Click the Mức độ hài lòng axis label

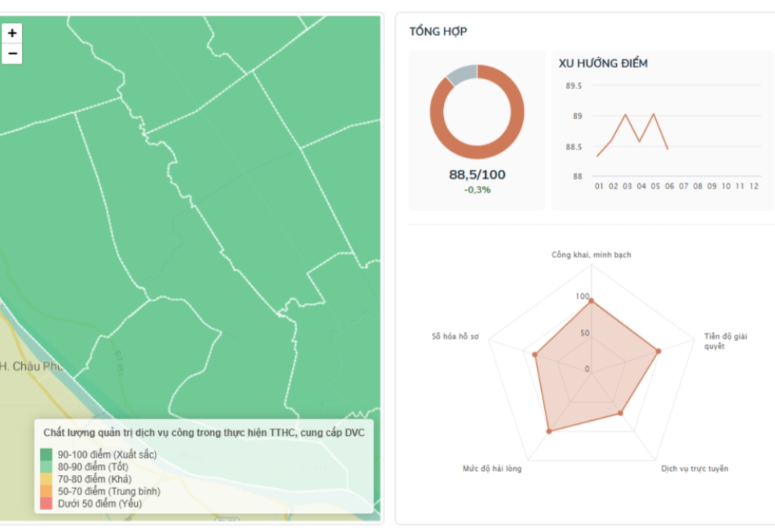[x=492, y=469]
